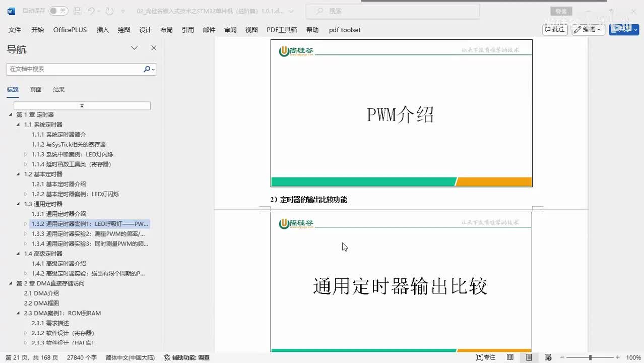Click the Undo arrow icon
The width and height of the screenshot is (644, 363).
[x=91, y=11]
